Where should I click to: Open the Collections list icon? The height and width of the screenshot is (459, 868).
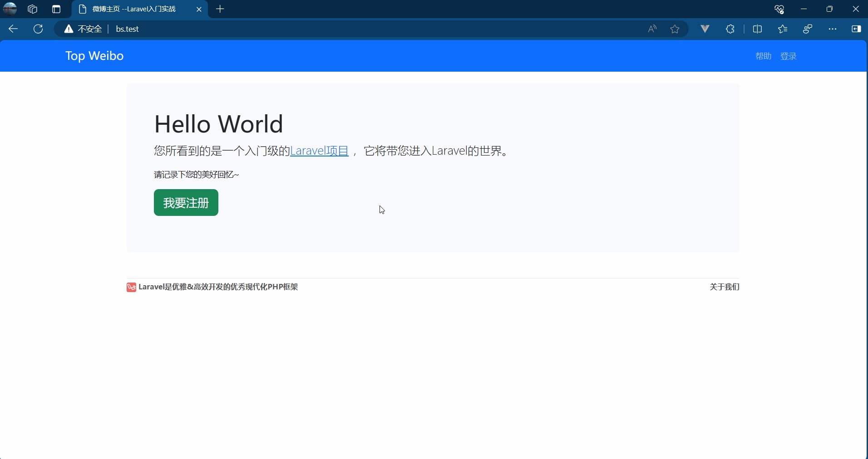(784, 29)
